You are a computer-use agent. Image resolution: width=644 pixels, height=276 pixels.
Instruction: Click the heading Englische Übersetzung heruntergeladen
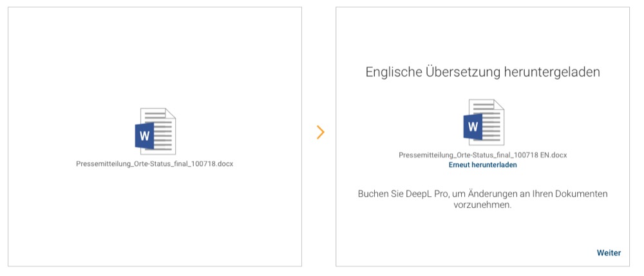tap(482, 72)
